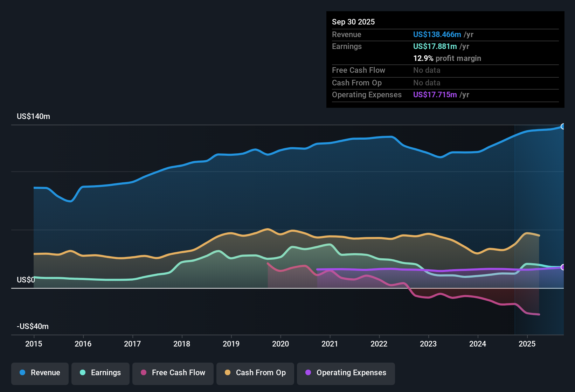
Task: Click the teal Earnings legend dot
Action: pos(83,373)
